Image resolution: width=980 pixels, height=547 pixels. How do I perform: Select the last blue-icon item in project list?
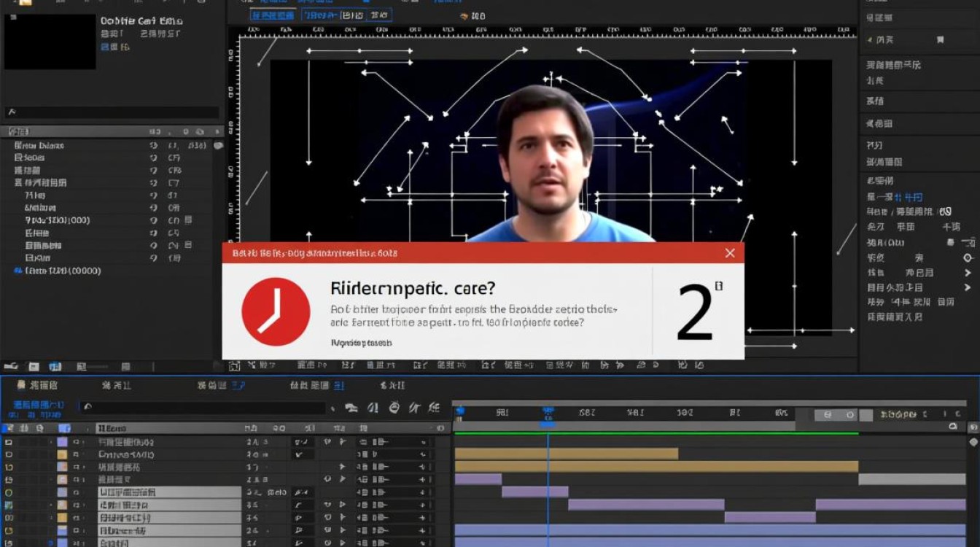coord(57,271)
